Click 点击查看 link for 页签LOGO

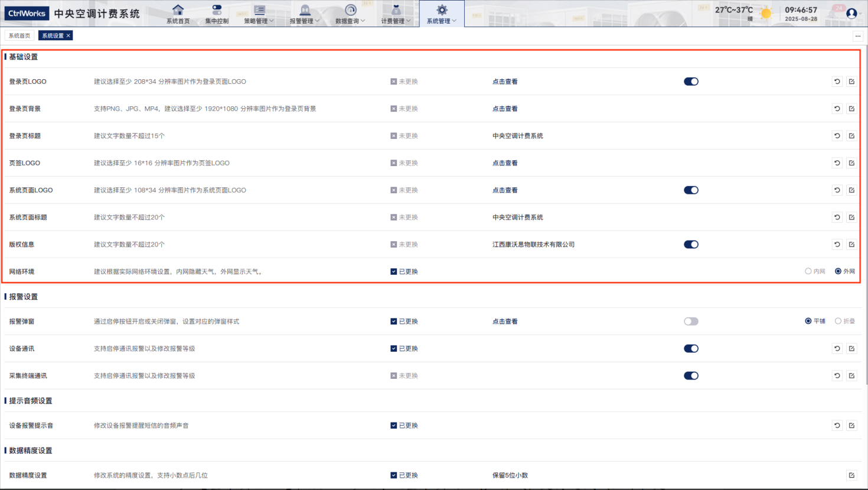pos(505,163)
